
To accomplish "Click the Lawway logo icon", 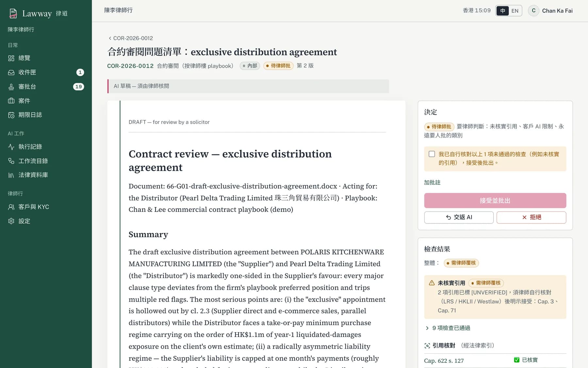I will click(13, 13).
